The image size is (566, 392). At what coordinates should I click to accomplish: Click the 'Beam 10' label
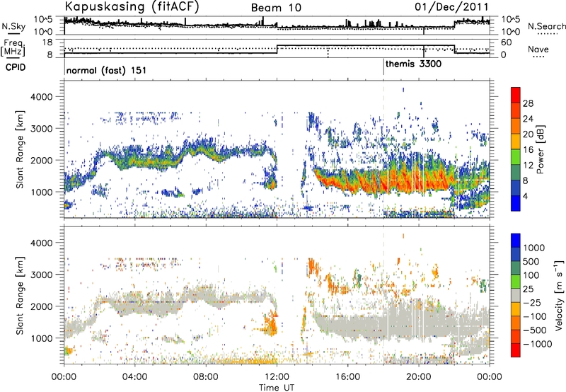pyautogui.click(x=276, y=8)
